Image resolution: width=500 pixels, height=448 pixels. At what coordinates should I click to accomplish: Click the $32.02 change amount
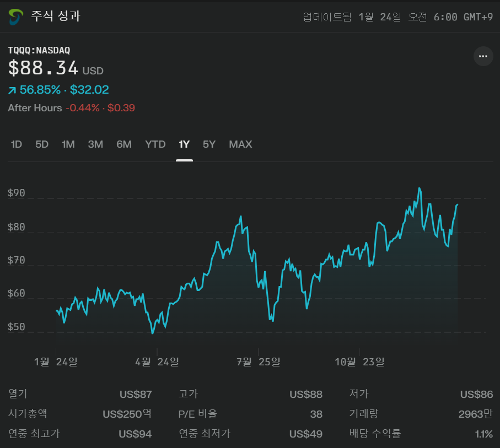[x=89, y=90]
